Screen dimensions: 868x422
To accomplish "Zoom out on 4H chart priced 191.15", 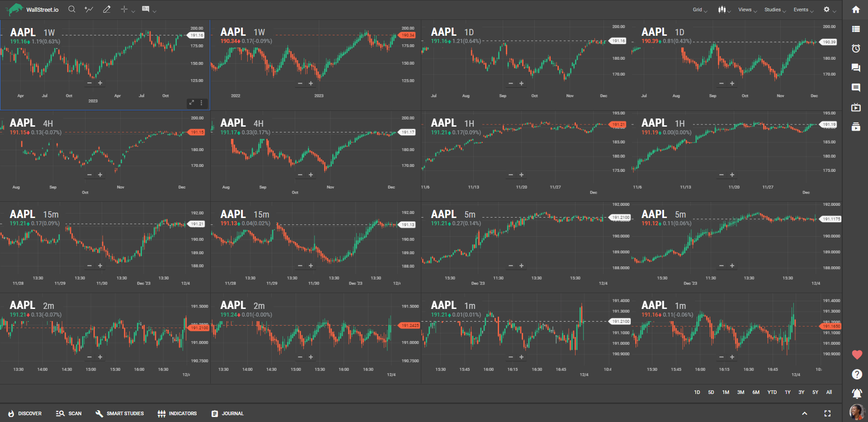I will (x=89, y=175).
